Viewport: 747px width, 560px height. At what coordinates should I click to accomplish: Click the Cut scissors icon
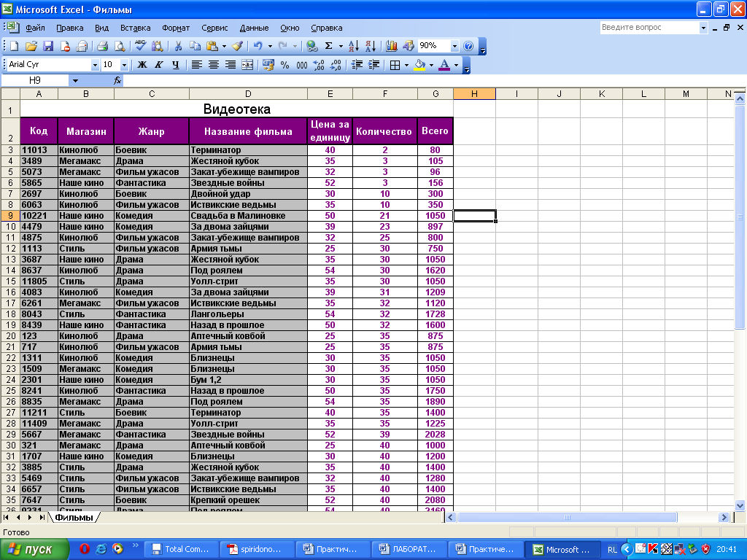(x=177, y=46)
